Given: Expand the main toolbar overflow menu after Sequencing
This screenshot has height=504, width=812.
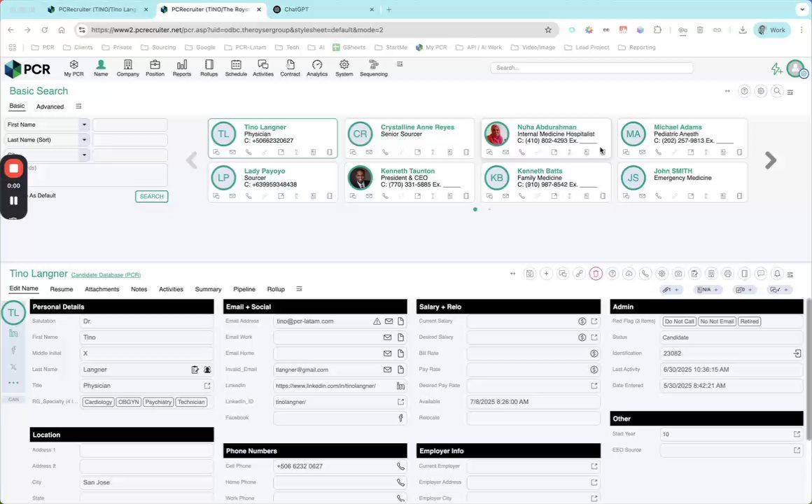Looking at the screenshot, I should click(x=400, y=64).
